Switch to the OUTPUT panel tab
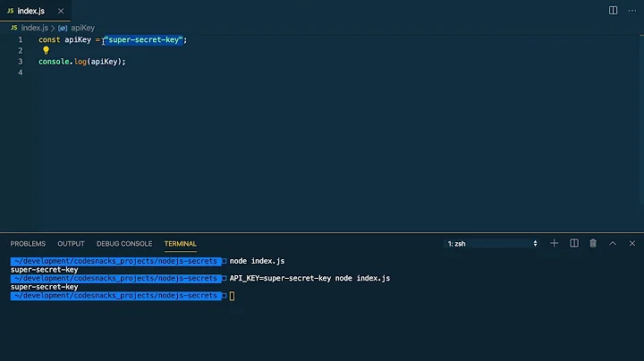This screenshot has width=644, height=361. (71, 244)
